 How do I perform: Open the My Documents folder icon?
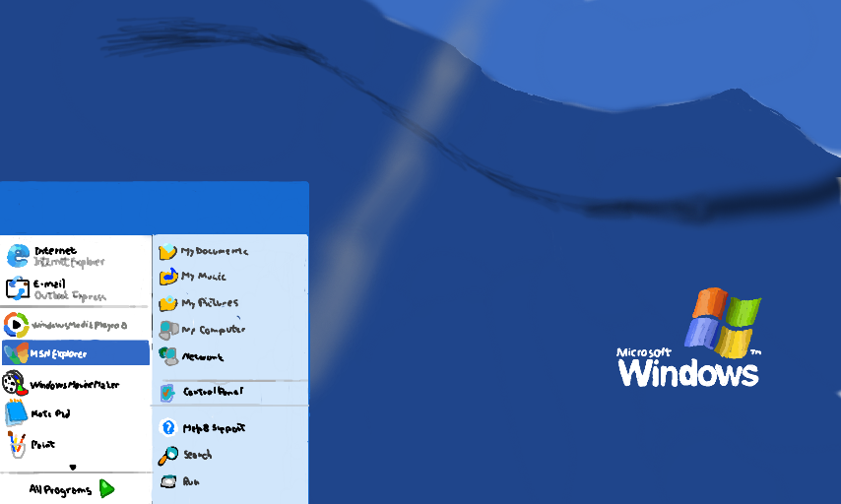(x=167, y=251)
